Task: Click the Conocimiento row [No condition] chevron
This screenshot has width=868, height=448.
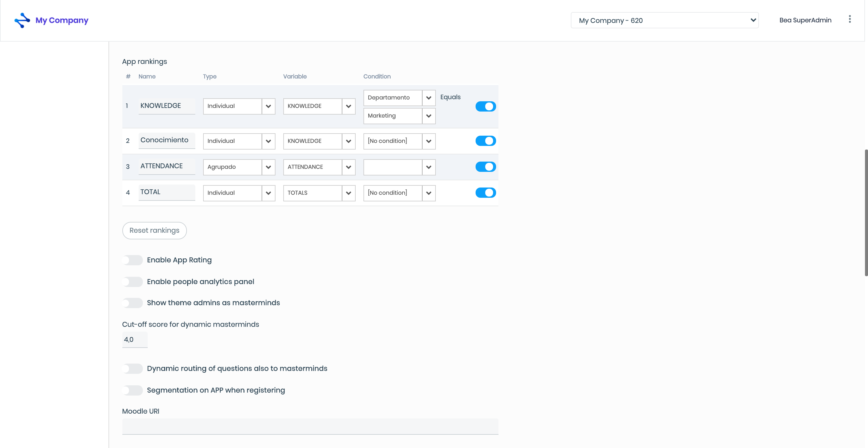Action: click(428, 141)
